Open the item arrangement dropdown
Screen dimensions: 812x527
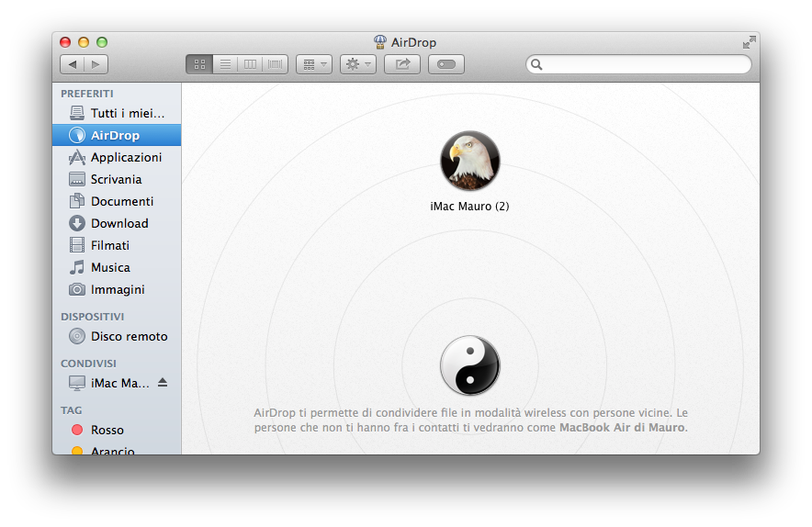314,64
